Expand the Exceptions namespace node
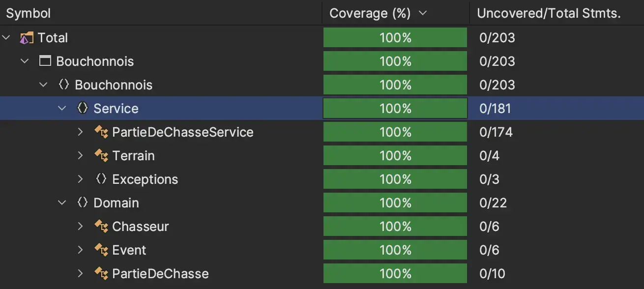Image resolution: width=644 pixels, height=289 pixels. click(81, 179)
